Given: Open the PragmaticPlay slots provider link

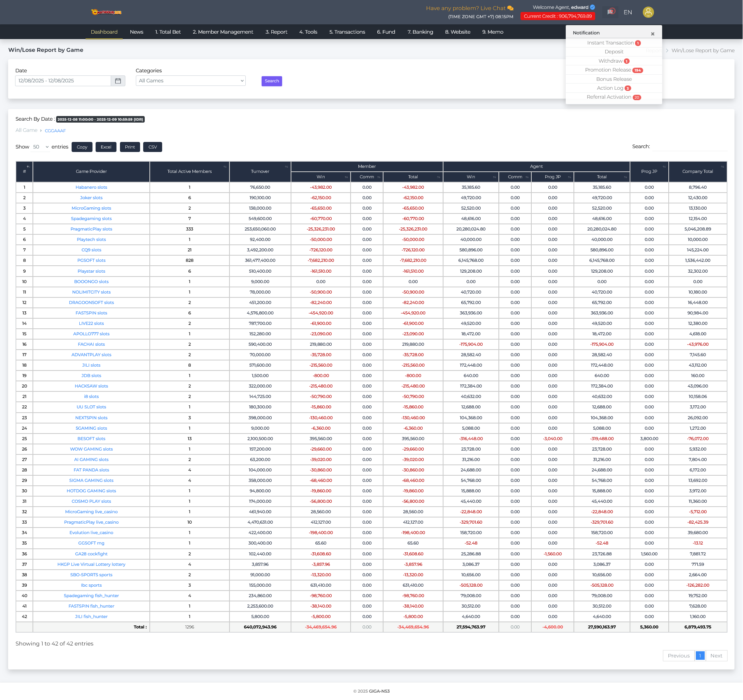Looking at the screenshot, I should pos(91,229).
